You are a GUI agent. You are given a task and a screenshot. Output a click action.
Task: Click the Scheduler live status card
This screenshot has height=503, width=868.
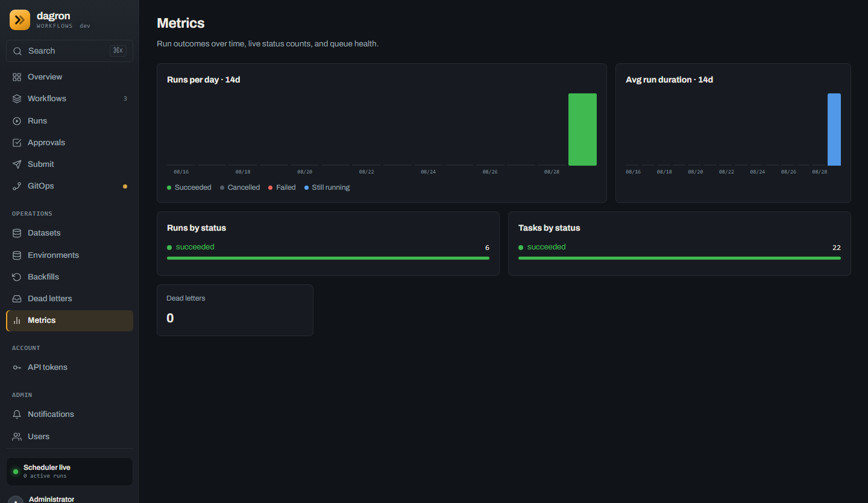click(x=69, y=472)
